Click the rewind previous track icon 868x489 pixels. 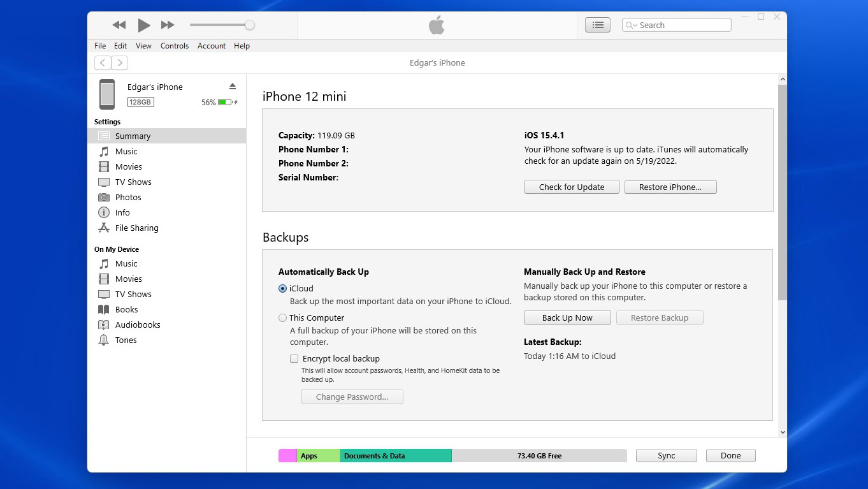119,26
